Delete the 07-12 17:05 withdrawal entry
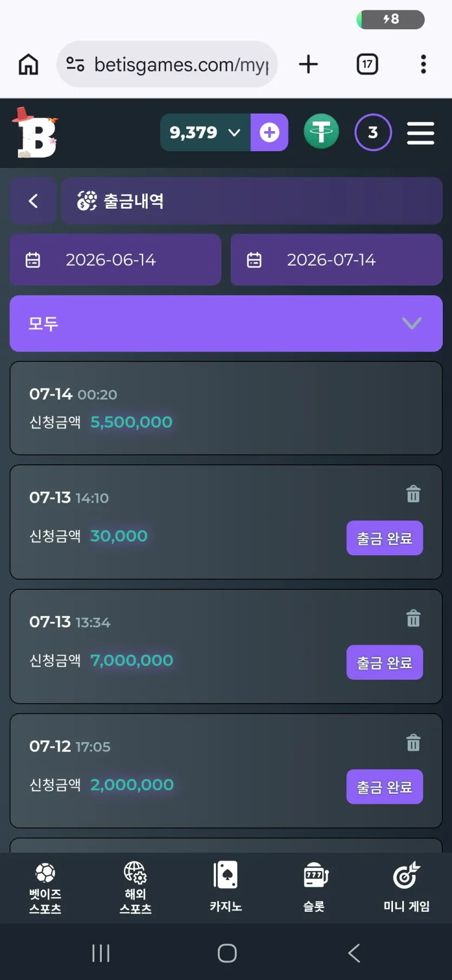 (x=413, y=742)
